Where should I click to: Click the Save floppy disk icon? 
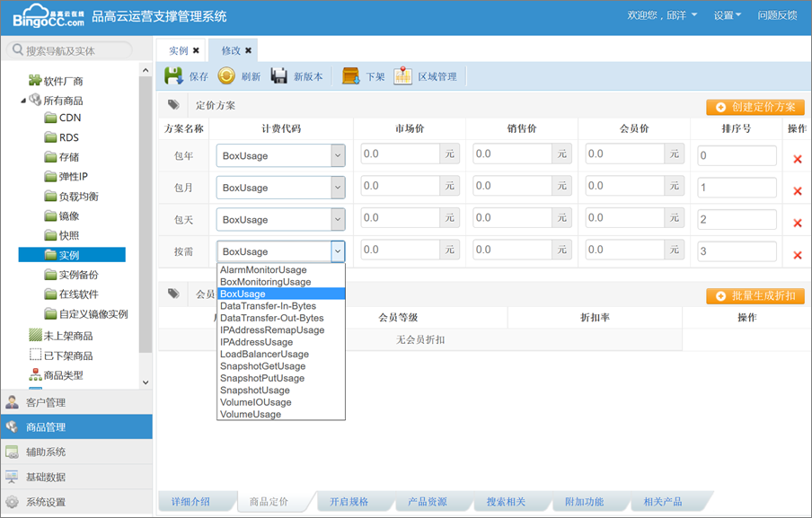pos(173,75)
